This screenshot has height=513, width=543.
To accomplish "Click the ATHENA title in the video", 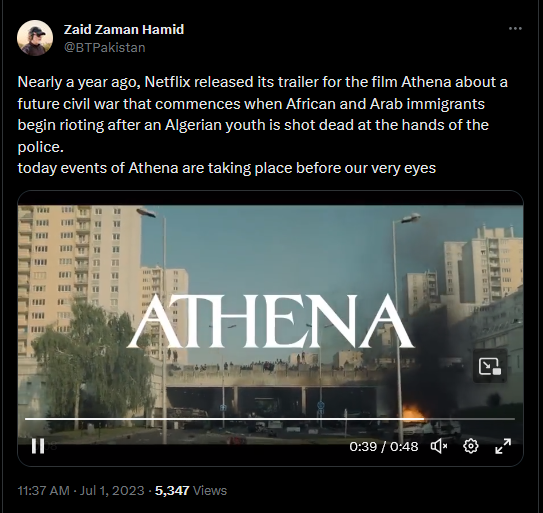I will pos(270,321).
